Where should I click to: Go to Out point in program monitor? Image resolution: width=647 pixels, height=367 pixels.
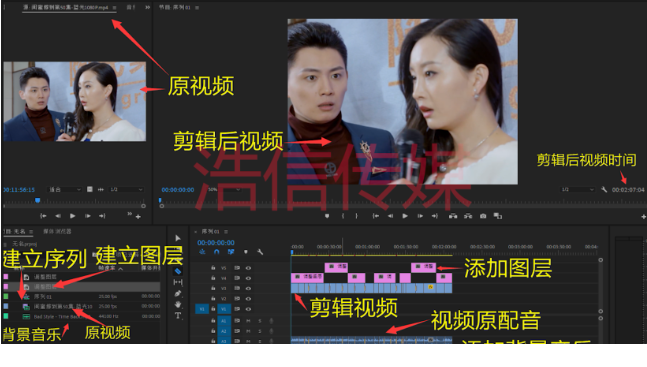[x=435, y=216]
